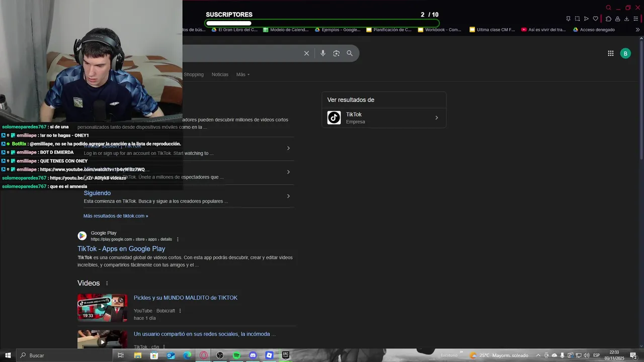Image resolution: width=644 pixels, height=362 pixels.
Task: Show more bookmarks with double chevron
Action: (637, 30)
